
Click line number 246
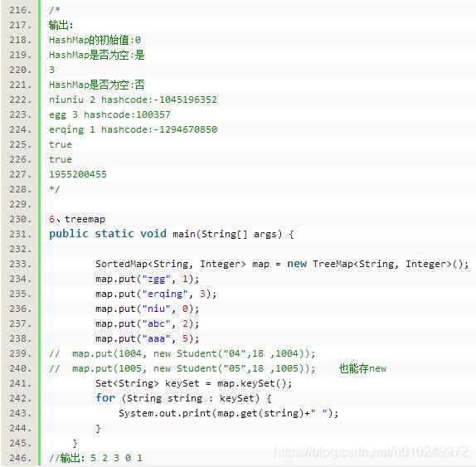pos(20,458)
